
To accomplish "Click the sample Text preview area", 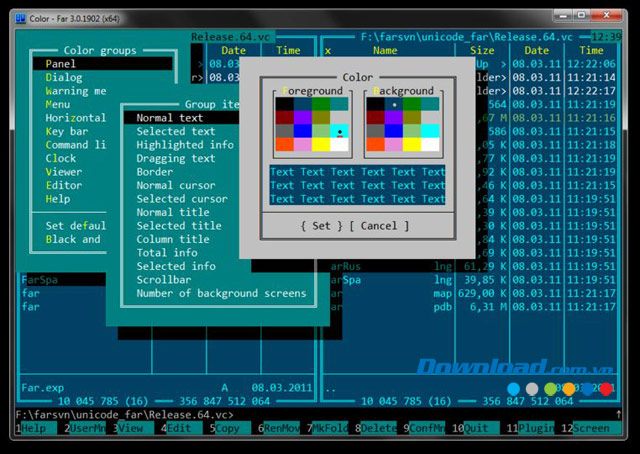I will (357, 185).
